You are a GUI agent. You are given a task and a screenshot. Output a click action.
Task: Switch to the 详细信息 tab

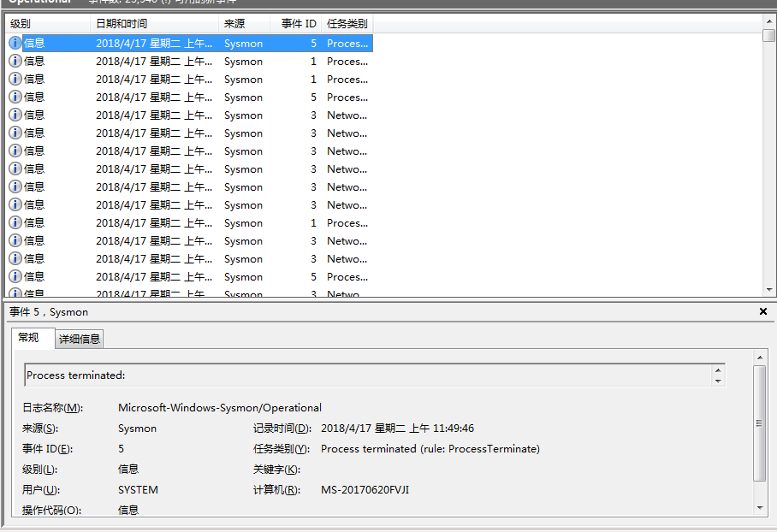[x=80, y=339]
